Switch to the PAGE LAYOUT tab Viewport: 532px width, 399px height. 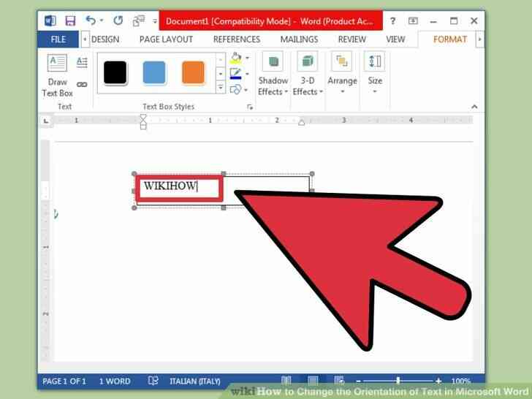click(167, 39)
